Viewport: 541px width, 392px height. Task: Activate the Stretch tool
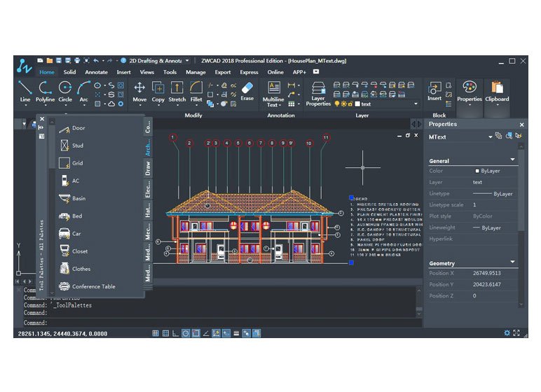177,92
